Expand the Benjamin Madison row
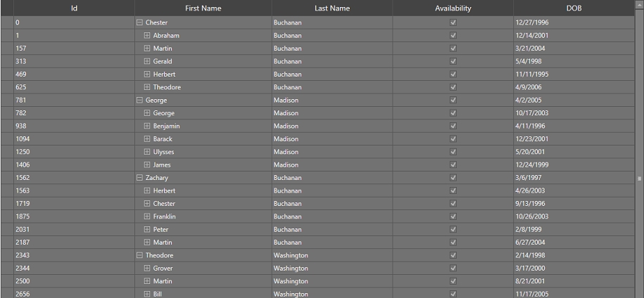The height and width of the screenshot is (298, 644). coord(147,127)
